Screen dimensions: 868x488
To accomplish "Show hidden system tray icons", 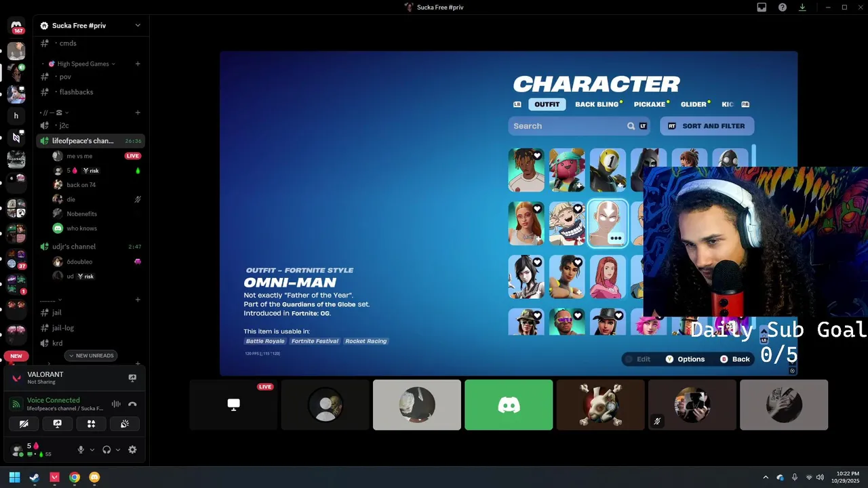I will click(x=766, y=477).
